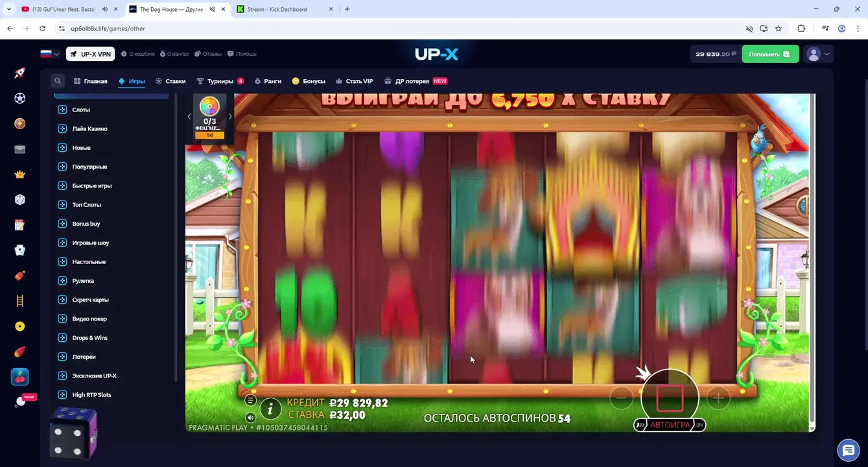Bookmark this page with the star
868x467 pixels.
779,29
